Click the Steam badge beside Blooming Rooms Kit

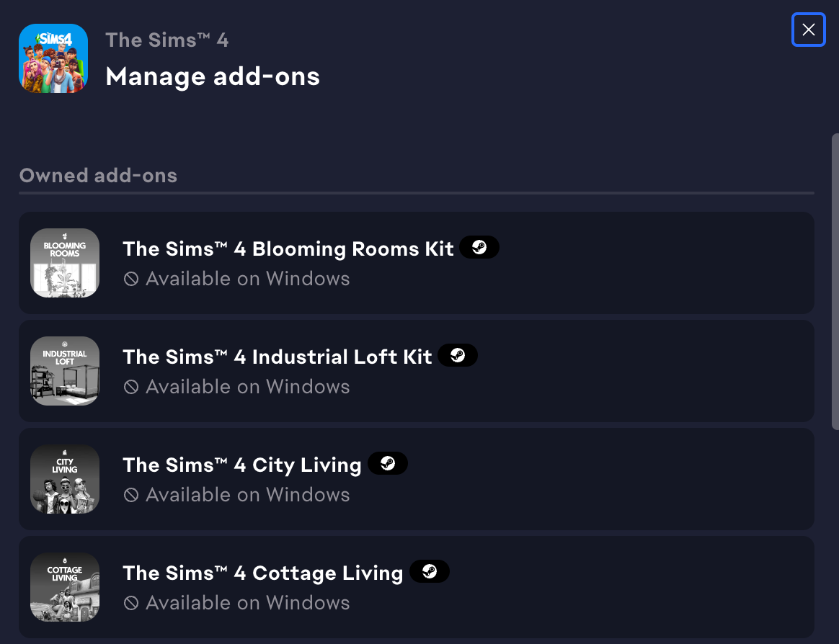(479, 248)
